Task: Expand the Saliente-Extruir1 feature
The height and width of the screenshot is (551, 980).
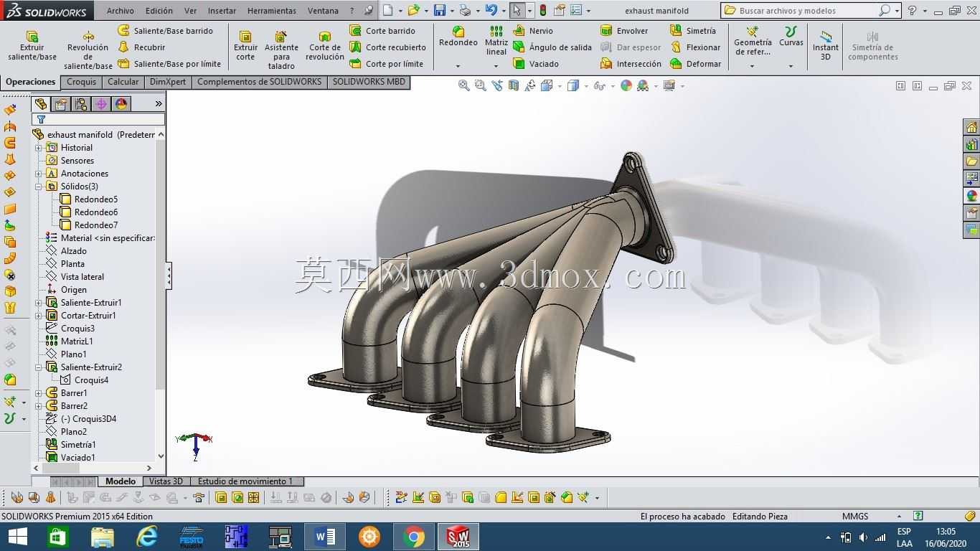Action: click(39, 303)
